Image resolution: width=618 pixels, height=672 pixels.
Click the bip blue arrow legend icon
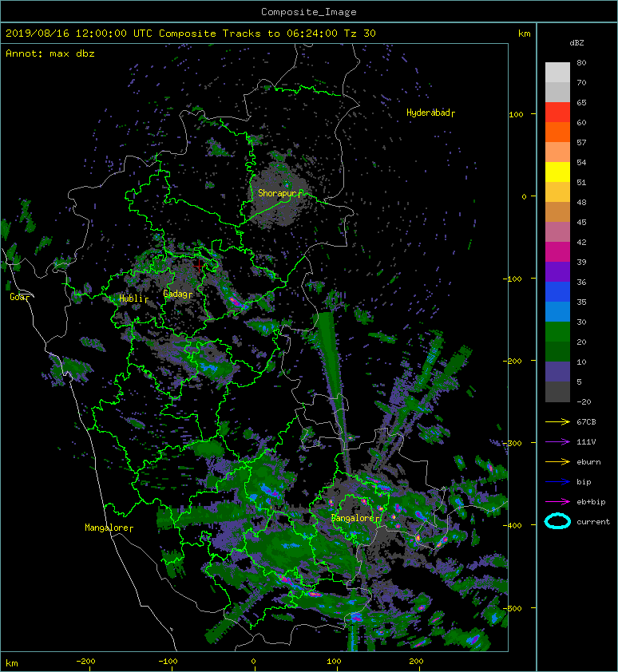(557, 482)
